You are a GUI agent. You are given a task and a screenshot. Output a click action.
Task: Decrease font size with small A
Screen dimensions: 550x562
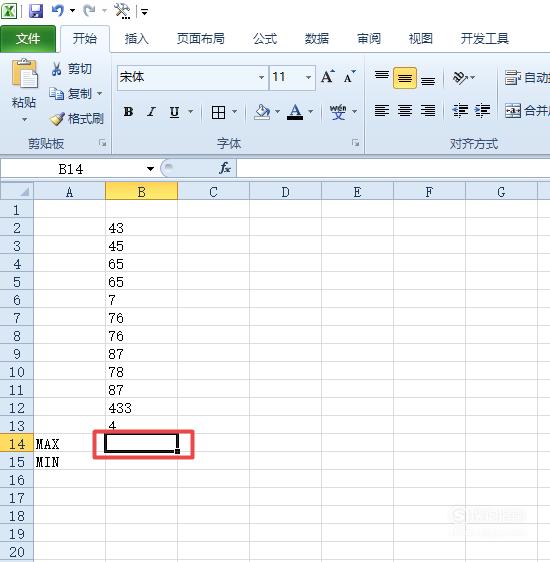[x=349, y=77]
